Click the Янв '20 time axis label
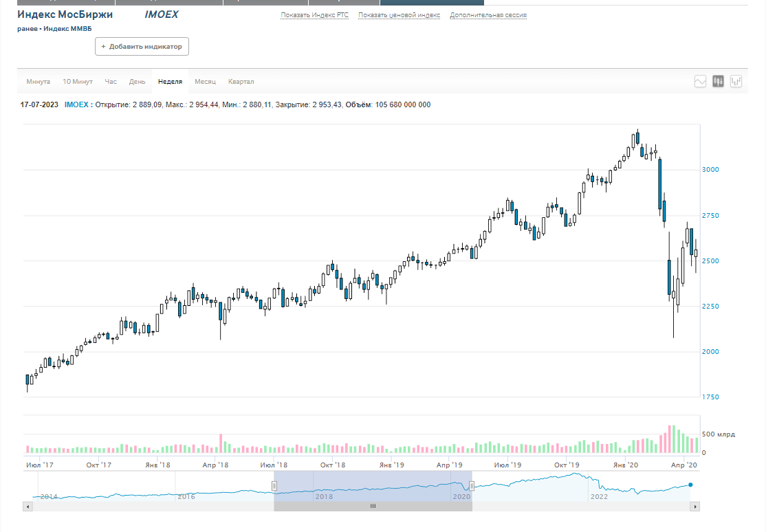The image size is (766, 532). pyautogui.click(x=626, y=465)
